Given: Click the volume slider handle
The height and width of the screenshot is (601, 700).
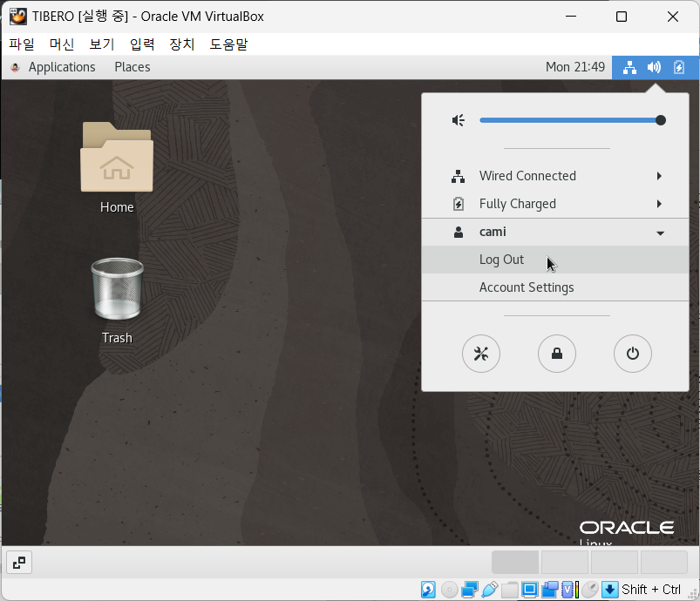Looking at the screenshot, I should (x=661, y=120).
